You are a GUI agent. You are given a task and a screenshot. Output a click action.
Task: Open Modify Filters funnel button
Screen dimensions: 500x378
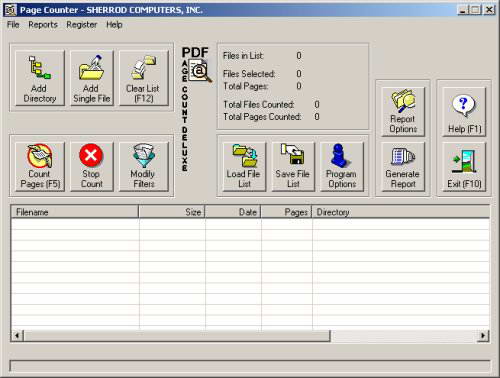click(144, 166)
